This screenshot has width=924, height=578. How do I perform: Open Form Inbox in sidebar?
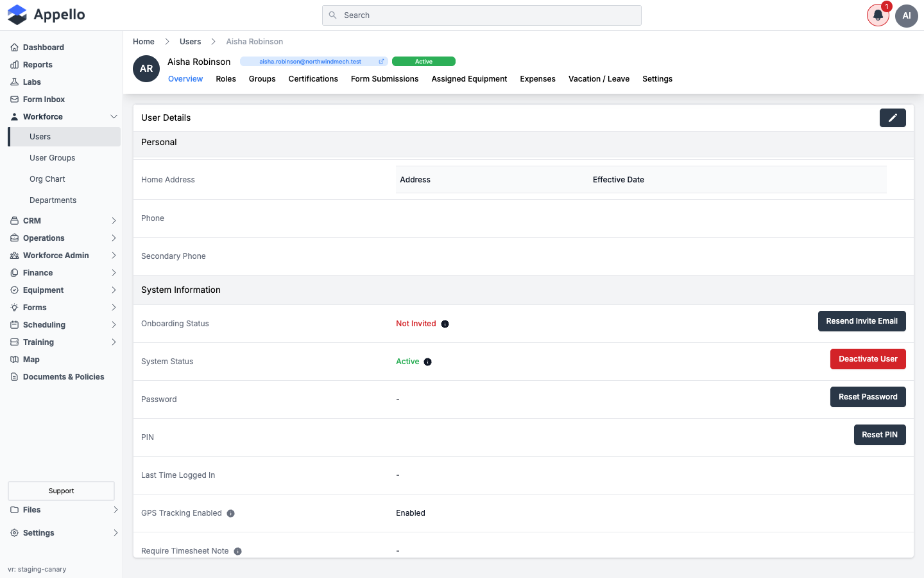pyautogui.click(x=44, y=99)
